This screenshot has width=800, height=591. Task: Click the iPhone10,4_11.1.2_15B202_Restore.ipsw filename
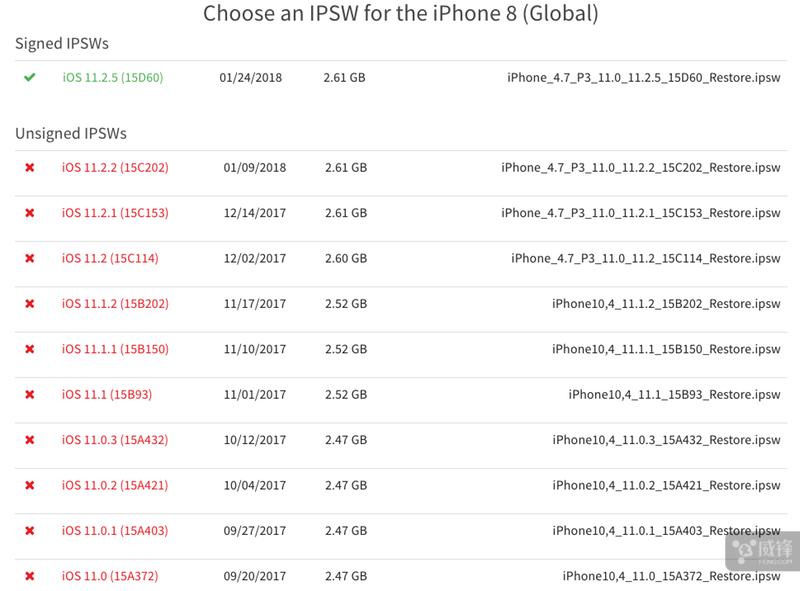click(665, 304)
